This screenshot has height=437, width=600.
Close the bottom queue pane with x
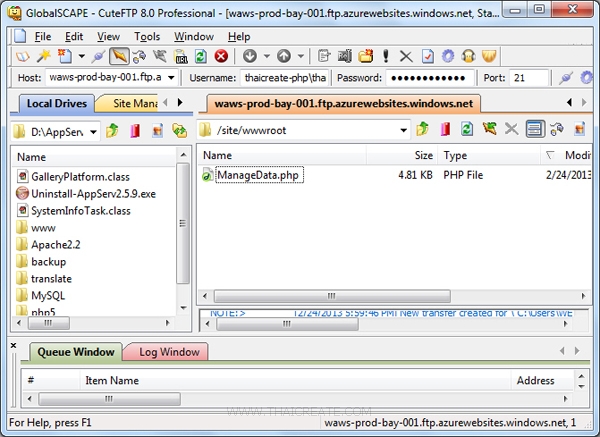point(13,345)
